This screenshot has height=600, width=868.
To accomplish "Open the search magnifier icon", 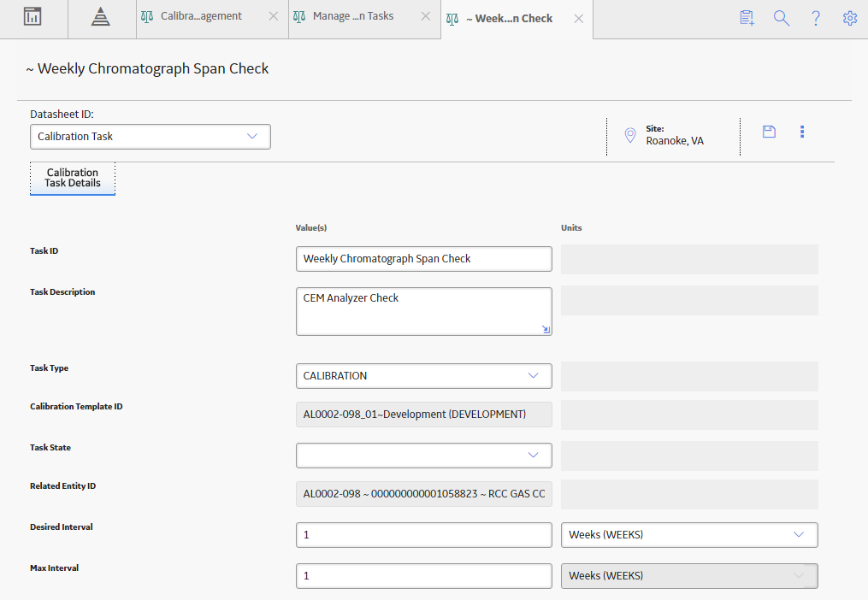I will pos(781,18).
